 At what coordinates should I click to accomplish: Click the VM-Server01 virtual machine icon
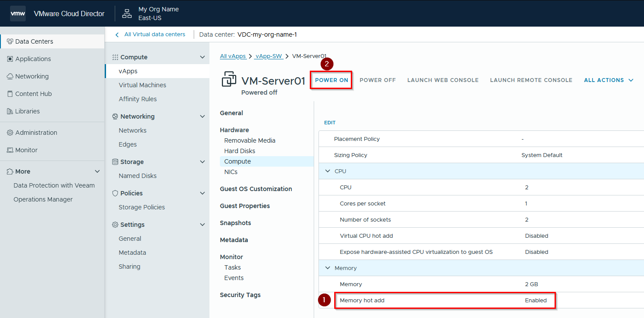(x=229, y=80)
